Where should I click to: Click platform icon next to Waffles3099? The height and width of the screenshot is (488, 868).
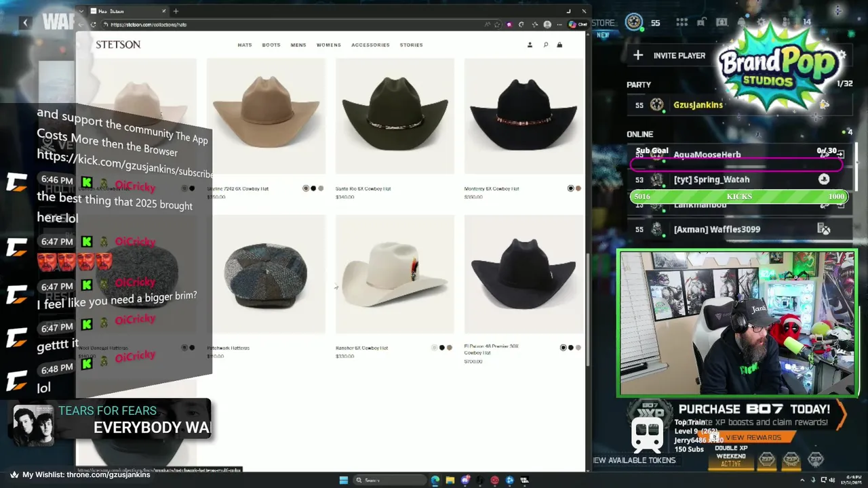click(824, 230)
